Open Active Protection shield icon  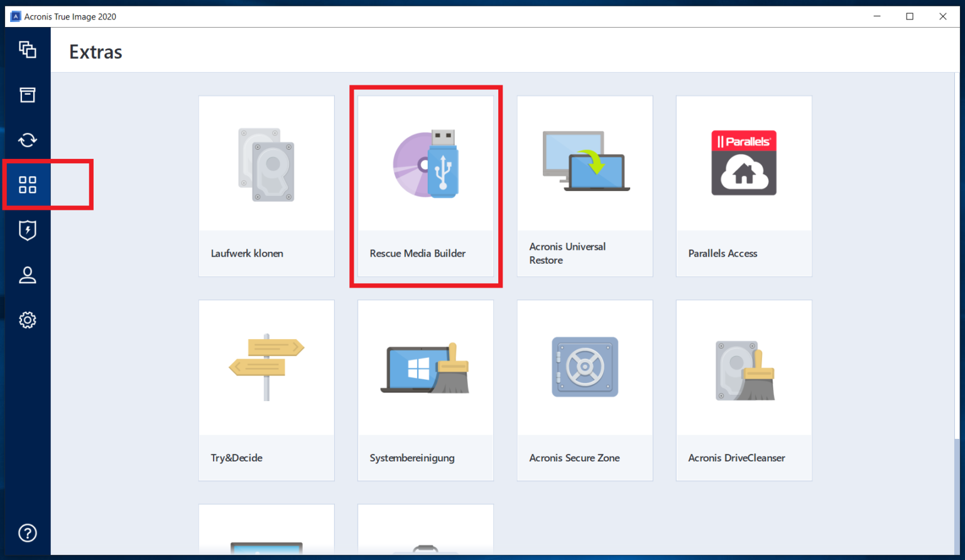click(x=27, y=230)
